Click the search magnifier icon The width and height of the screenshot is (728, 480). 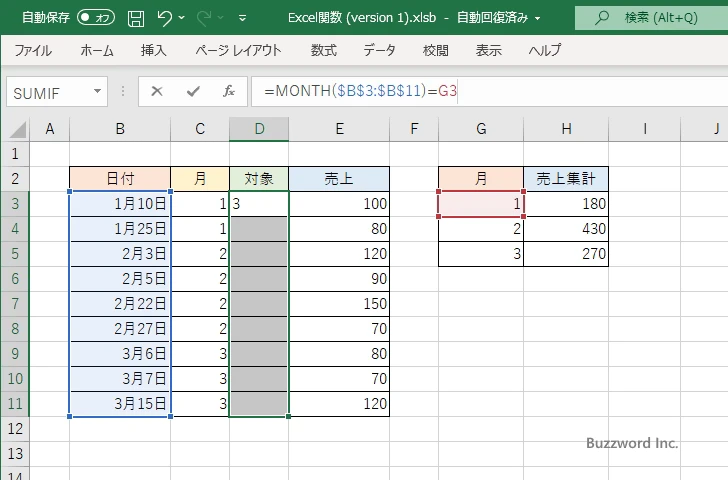(601, 17)
